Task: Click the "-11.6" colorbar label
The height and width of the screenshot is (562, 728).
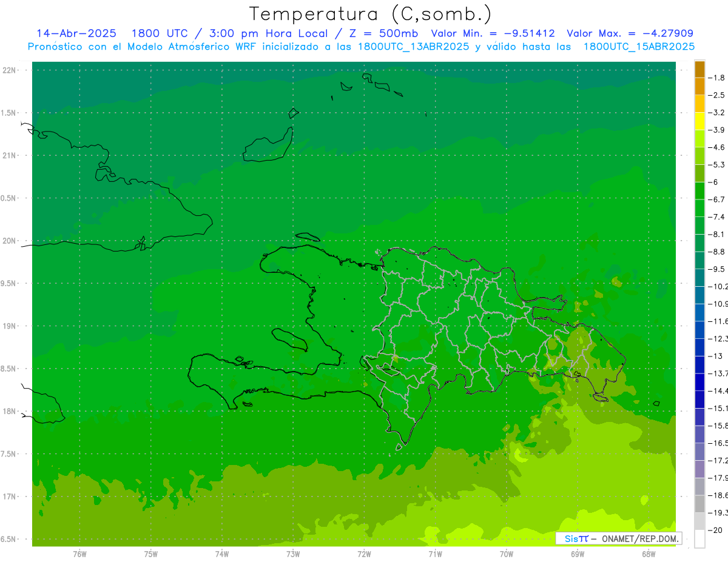Action: pyautogui.click(x=719, y=321)
